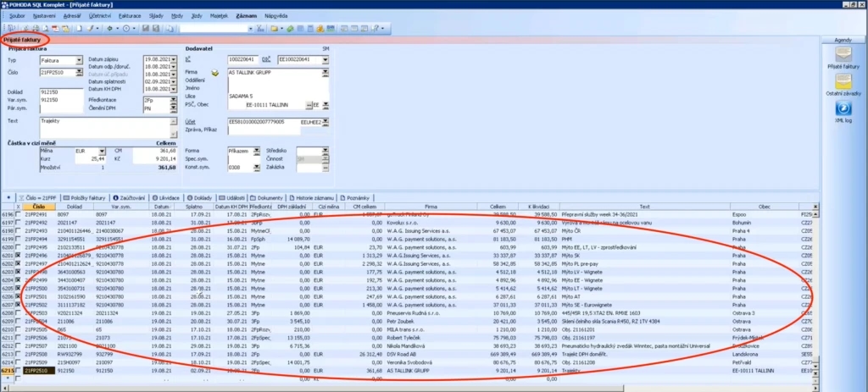Open the Typ Faktura dropdown
This screenshot has height=392, width=868.
pyautogui.click(x=79, y=60)
